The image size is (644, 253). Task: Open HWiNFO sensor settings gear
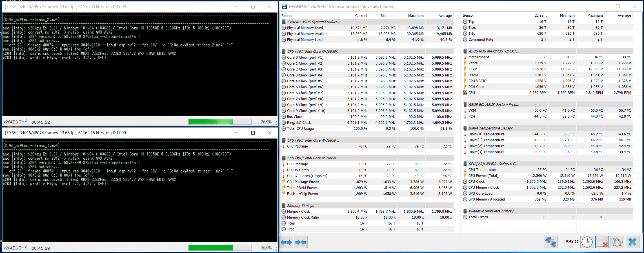pos(617,242)
